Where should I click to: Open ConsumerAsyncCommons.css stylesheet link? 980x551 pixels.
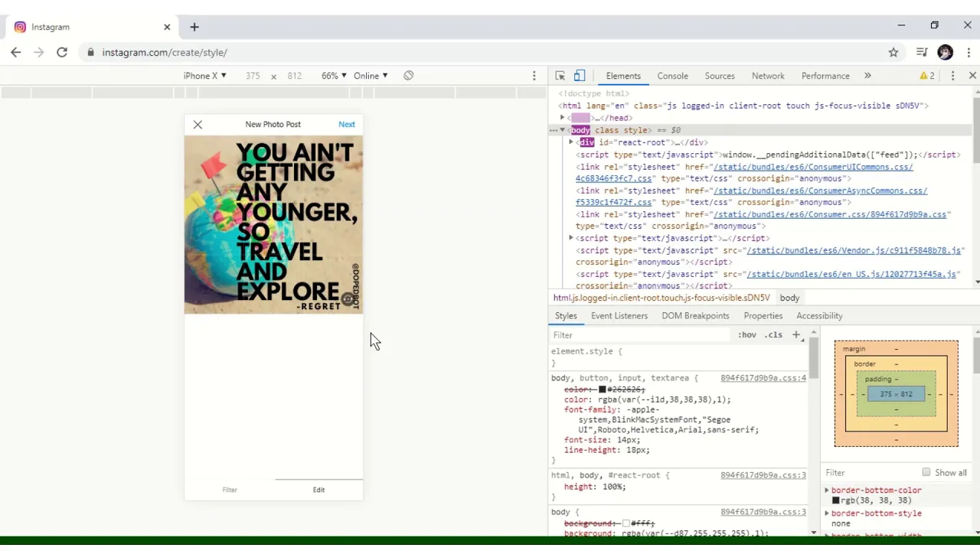[x=751, y=196]
